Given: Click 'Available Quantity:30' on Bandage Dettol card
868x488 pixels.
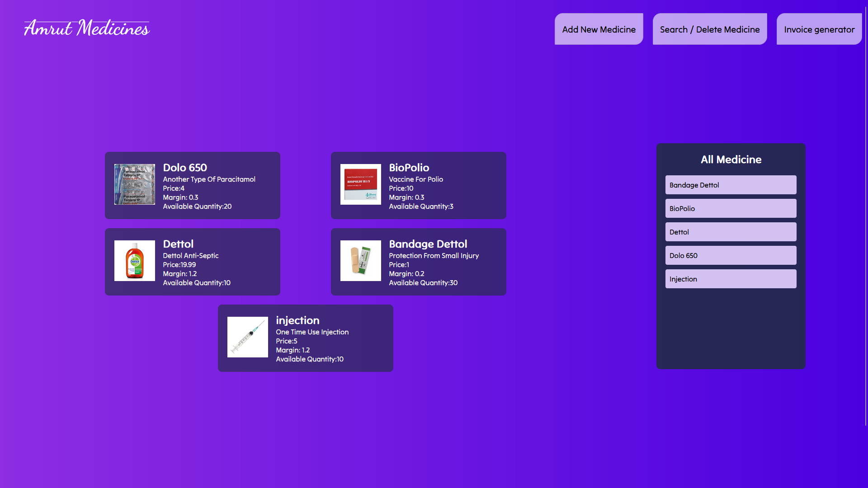Looking at the screenshot, I should [423, 283].
